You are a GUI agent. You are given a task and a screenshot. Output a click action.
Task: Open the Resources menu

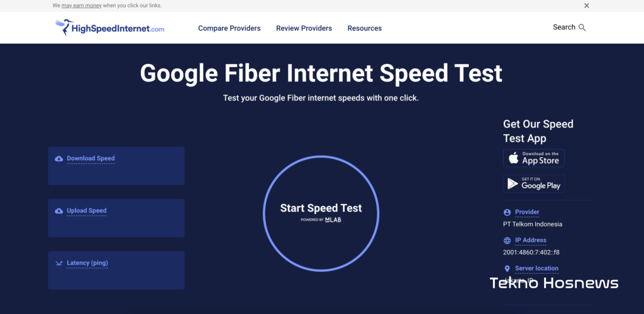point(365,28)
